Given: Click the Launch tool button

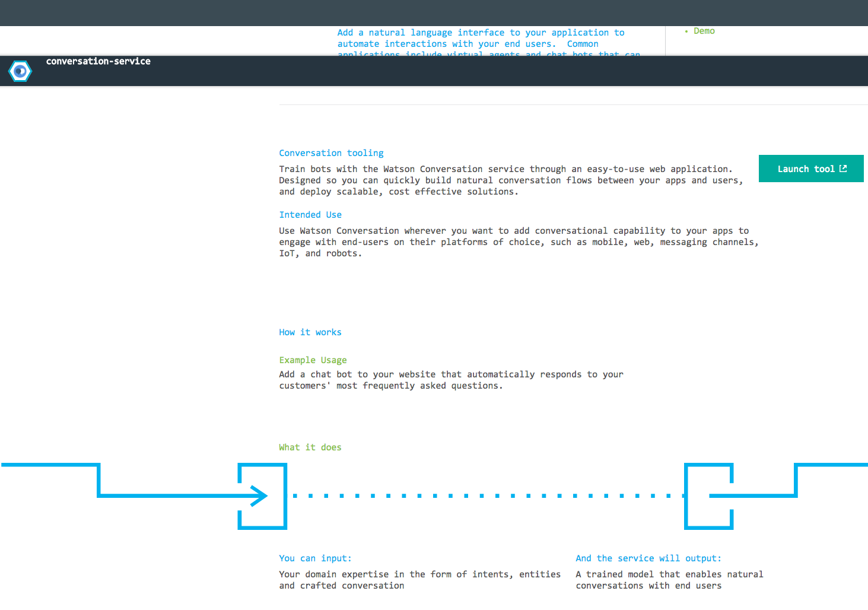Looking at the screenshot, I should [811, 169].
